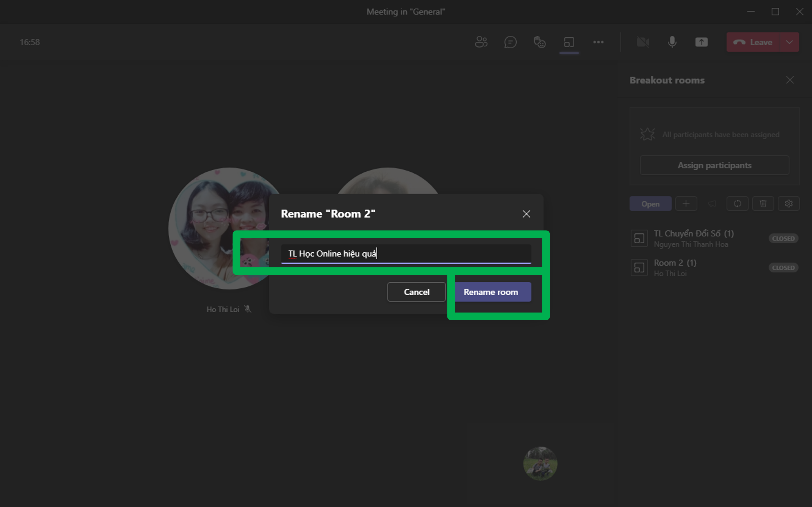
Task: Open the reactions hand icon
Action: pyautogui.click(x=540, y=42)
